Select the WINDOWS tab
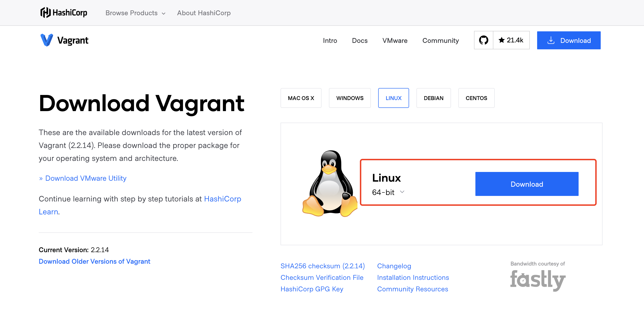 349,98
